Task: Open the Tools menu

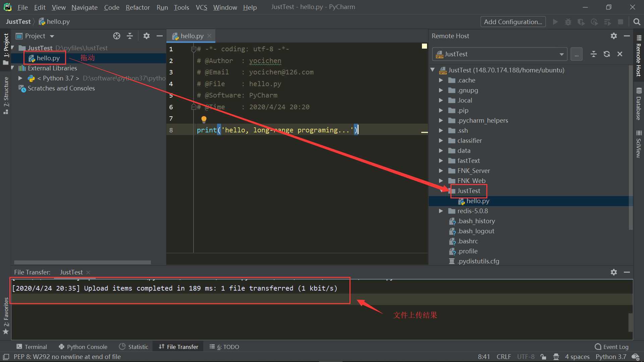Action: [x=181, y=7]
